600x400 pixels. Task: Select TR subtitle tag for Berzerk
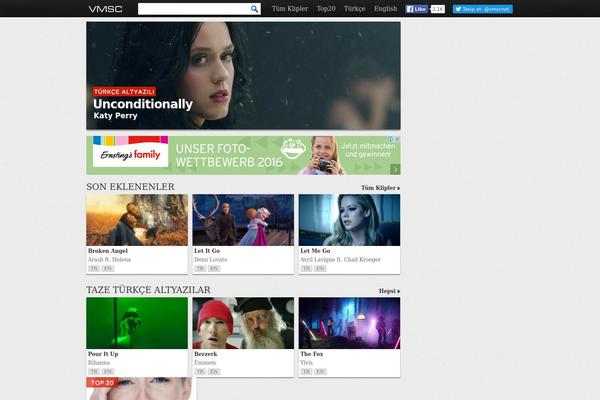click(x=200, y=372)
